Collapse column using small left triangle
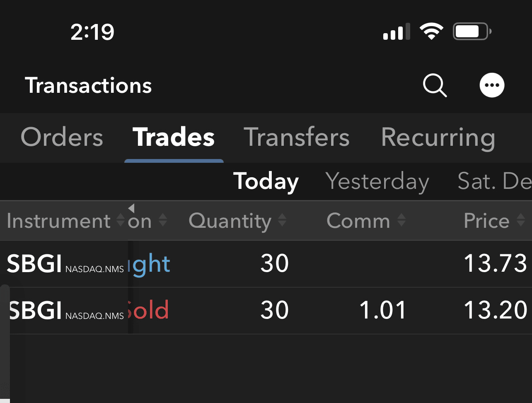This screenshot has height=403, width=532. pos(131,208)
